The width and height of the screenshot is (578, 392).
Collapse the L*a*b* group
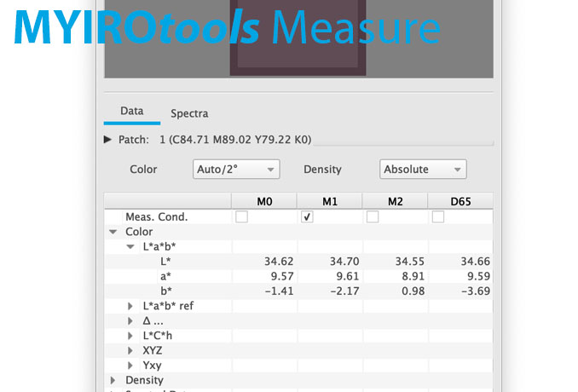pos(130,246)
